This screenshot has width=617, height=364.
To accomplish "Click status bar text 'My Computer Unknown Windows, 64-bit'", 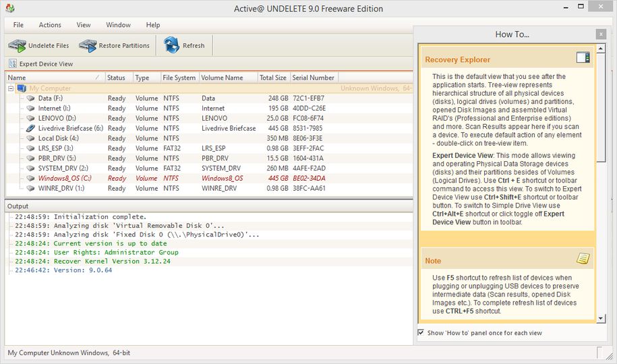I will pos(69,353).
